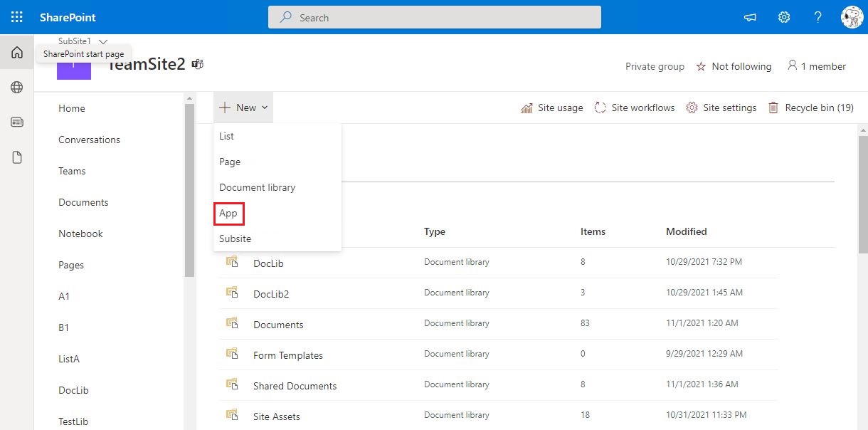The image size is (868, 430).
Task: Open Form Templates in contents list
Action: tap(288, 355)
